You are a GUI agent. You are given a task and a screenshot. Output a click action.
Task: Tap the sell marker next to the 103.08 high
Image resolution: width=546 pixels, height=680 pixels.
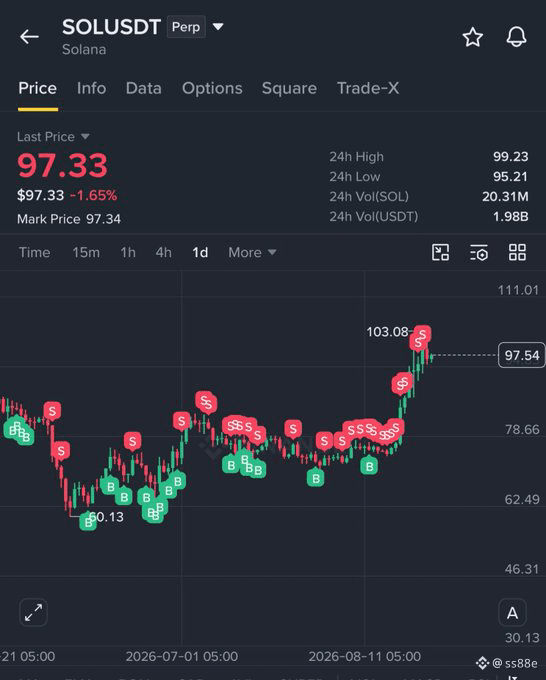[422, 335]
